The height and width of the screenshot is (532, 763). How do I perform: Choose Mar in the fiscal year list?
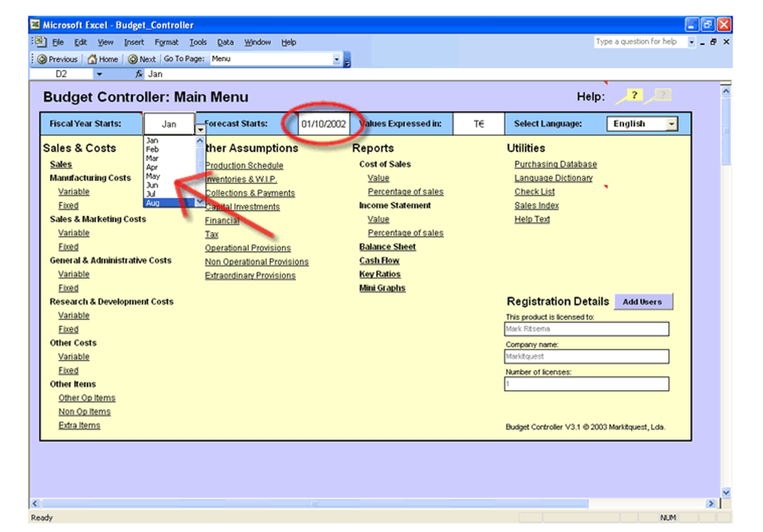point(153,158)
